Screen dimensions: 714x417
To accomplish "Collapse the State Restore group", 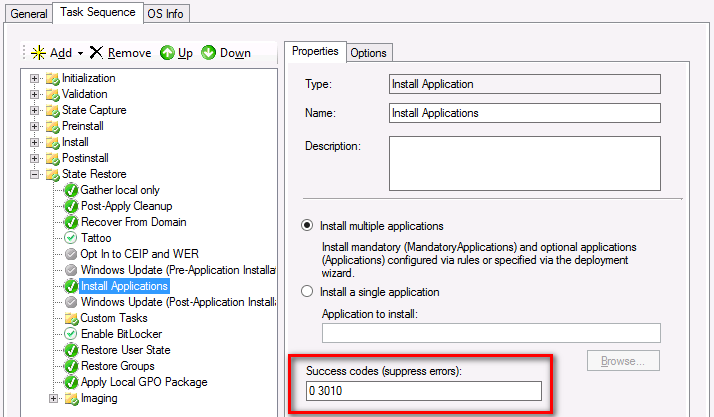I will (34, 174).
